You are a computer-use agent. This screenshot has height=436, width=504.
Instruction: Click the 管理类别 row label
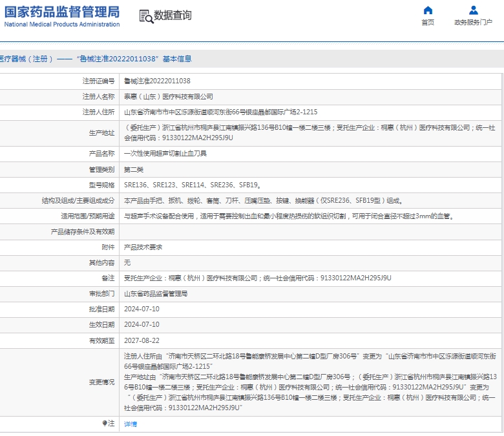pos(101,169)
